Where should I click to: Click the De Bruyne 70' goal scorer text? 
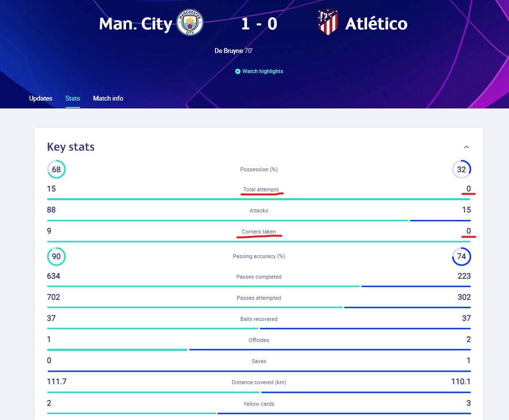(x=234, y=51)
